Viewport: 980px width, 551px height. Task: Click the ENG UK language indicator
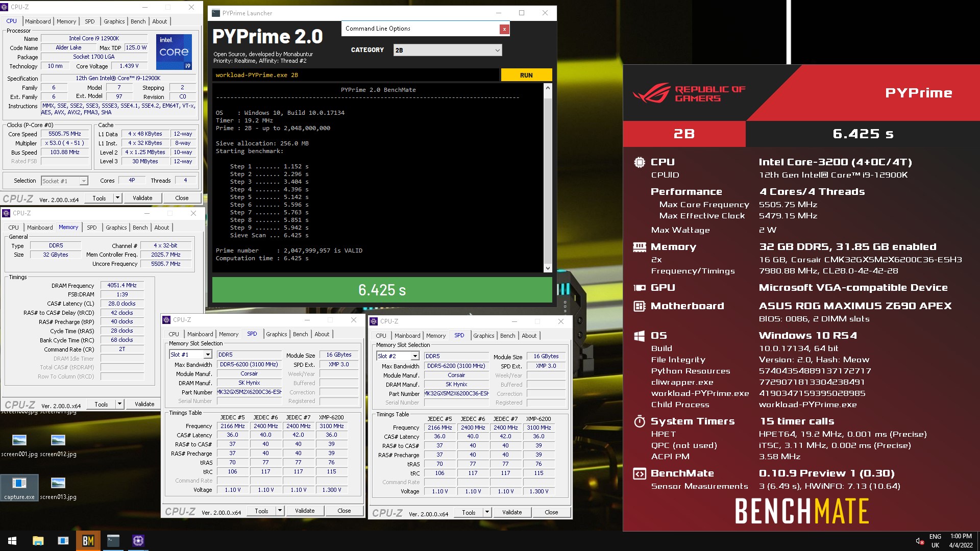click(x=935, y=541)
